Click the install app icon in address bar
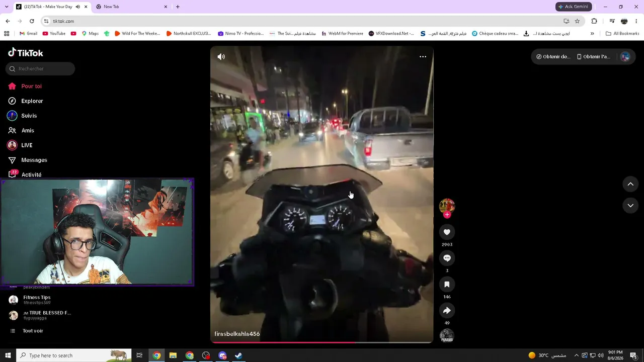This screenshot has width=644, height=362. coord(566,21)
